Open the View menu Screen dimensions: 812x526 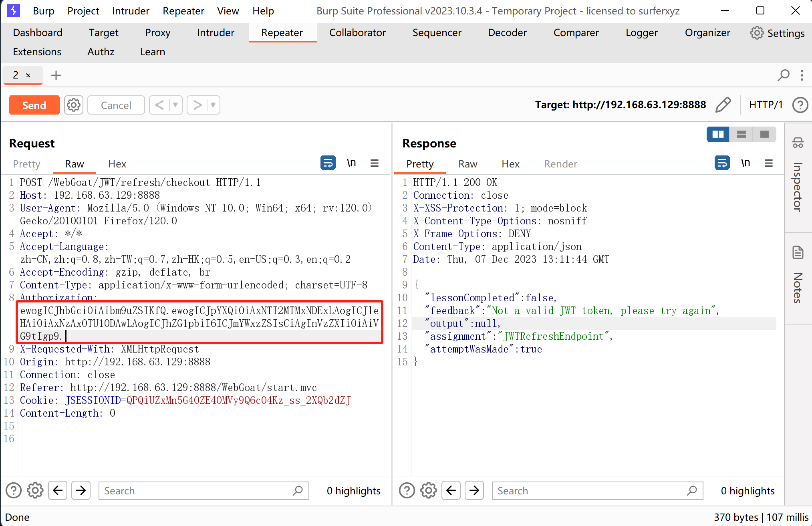[x=228, y=11]
